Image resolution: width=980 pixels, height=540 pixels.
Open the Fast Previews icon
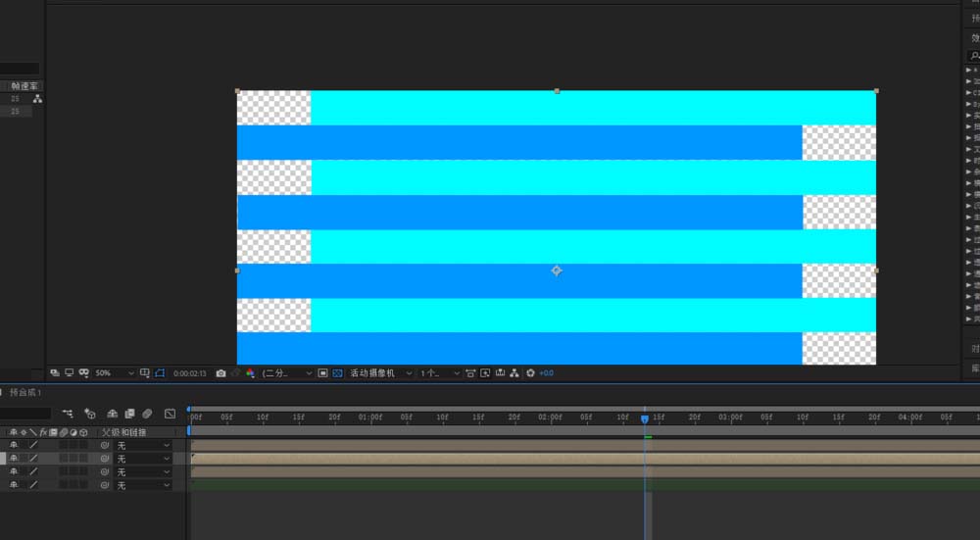point(485,373)
